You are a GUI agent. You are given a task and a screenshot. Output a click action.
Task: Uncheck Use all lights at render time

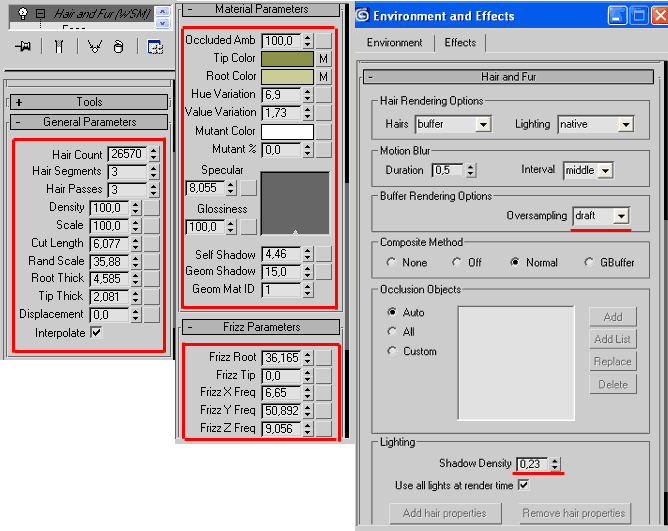coord(523,485)
